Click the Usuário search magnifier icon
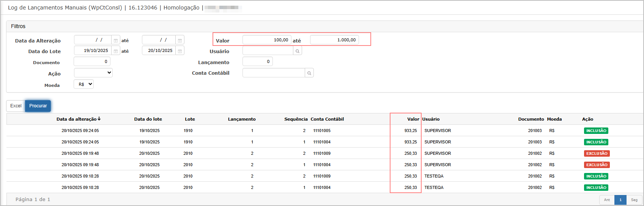 [298, 51]
